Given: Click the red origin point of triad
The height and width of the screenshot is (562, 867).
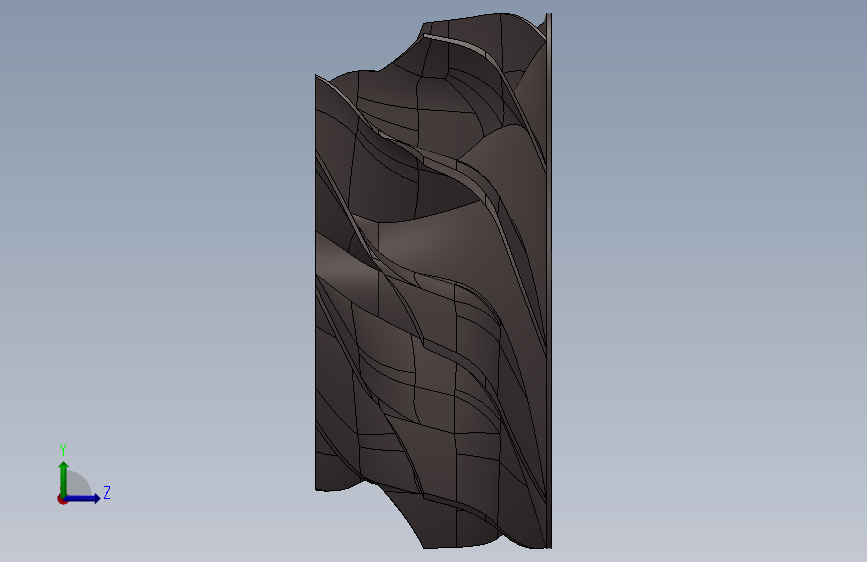Looking at the screenshot, I should [62, 499].
